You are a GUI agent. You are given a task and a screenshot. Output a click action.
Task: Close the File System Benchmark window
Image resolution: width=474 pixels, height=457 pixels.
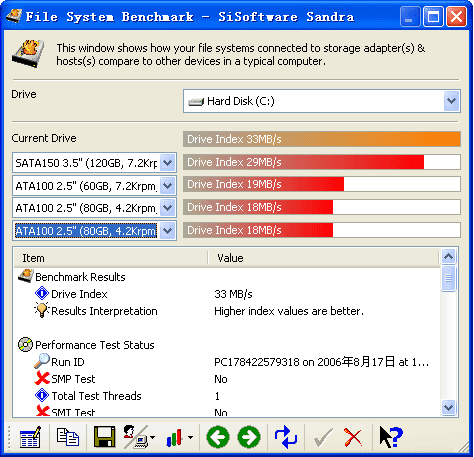456,16
